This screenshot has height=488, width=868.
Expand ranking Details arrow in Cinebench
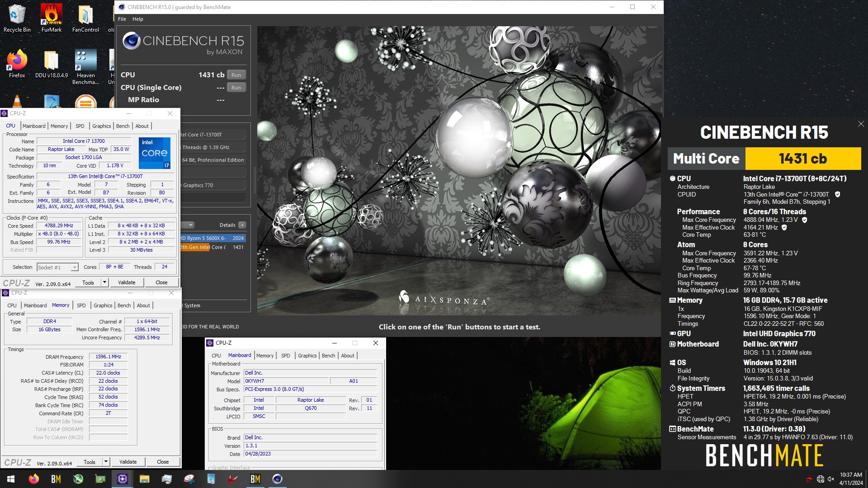(x=242, y=225)
